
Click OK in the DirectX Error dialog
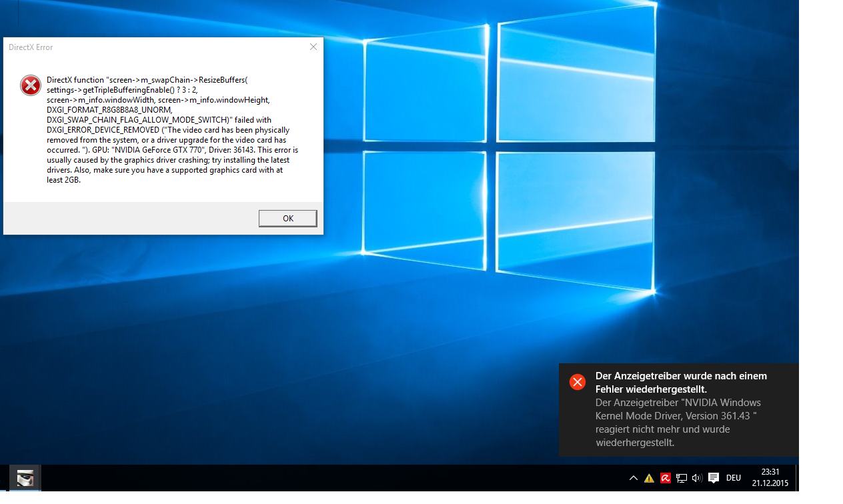tap(287, 218)
